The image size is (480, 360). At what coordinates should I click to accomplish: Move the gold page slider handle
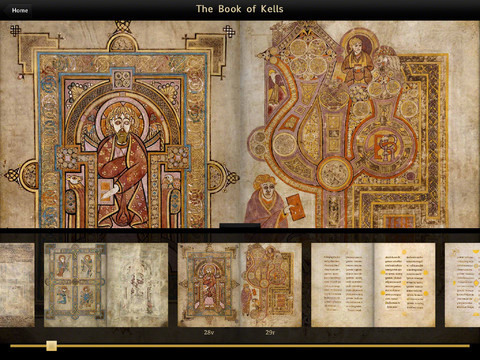pos(52,346)
